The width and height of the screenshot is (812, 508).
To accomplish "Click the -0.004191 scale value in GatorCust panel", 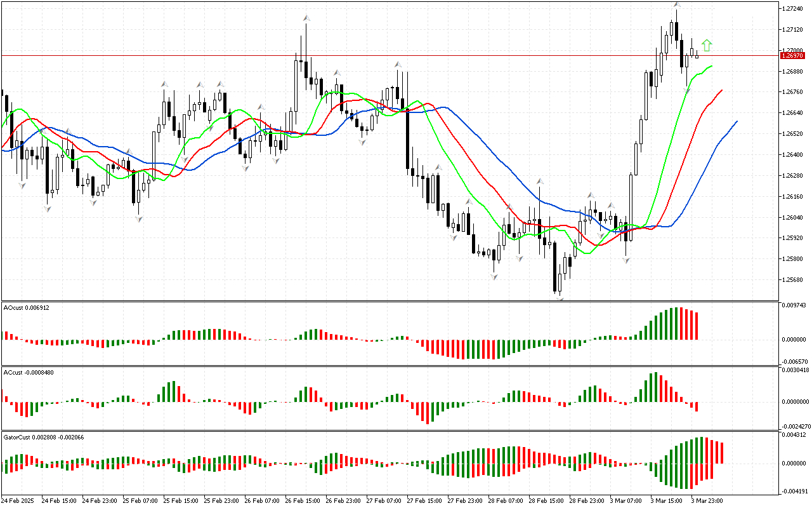I will 794,491.
